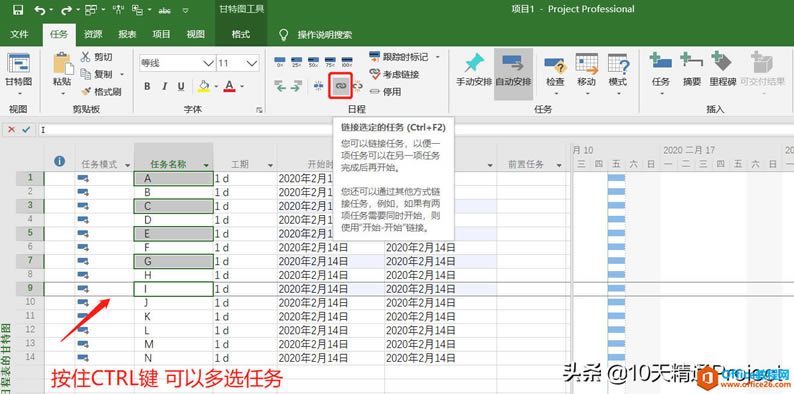Viewport: 794px width, 394px height.
Task: Click the Link Selected Tasks chain icon
Action: (x=340, y=87)
